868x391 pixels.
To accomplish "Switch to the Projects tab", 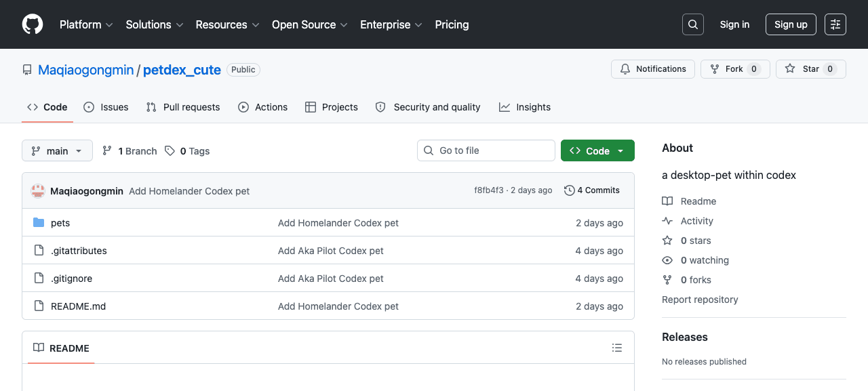I will tap(332, 107).
